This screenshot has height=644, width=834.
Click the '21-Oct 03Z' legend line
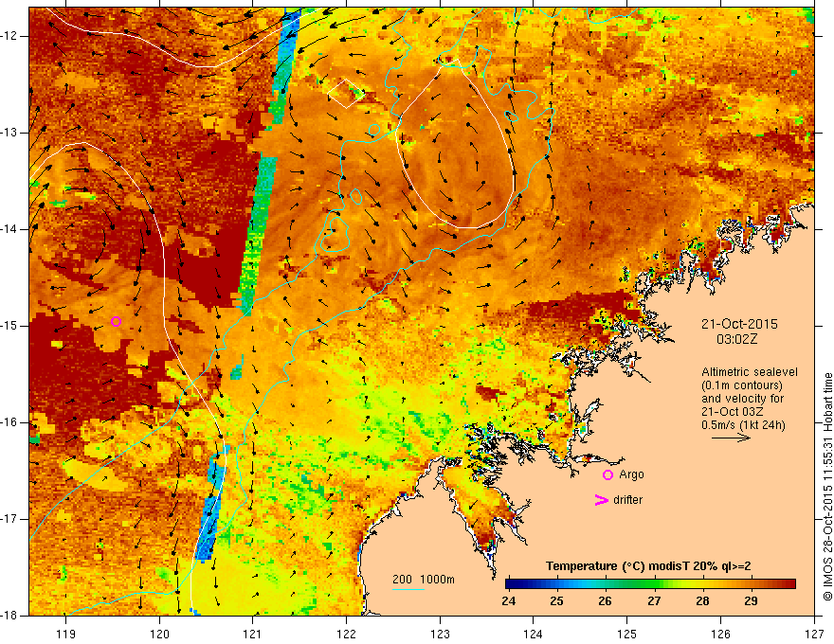(x=732, y=412)
